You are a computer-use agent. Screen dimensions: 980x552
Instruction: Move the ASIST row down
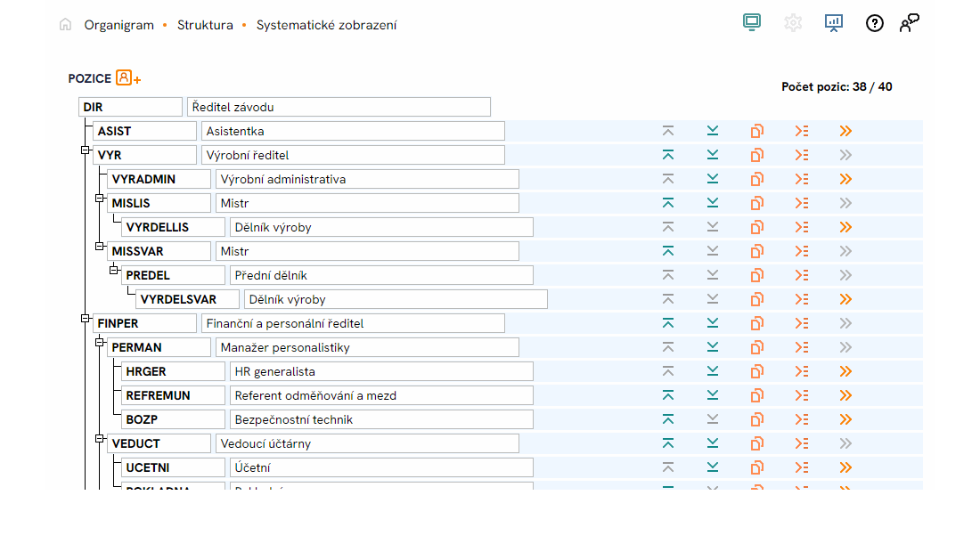click(x=713, y=131)
